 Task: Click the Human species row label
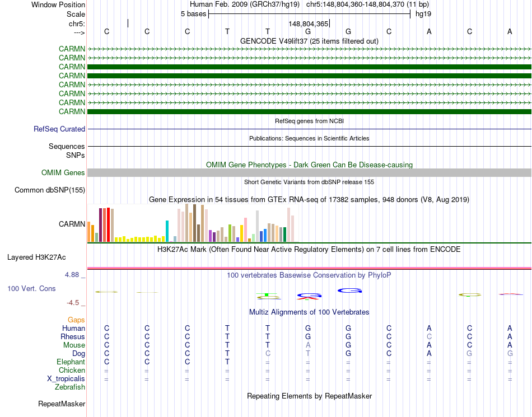(73, 328)
